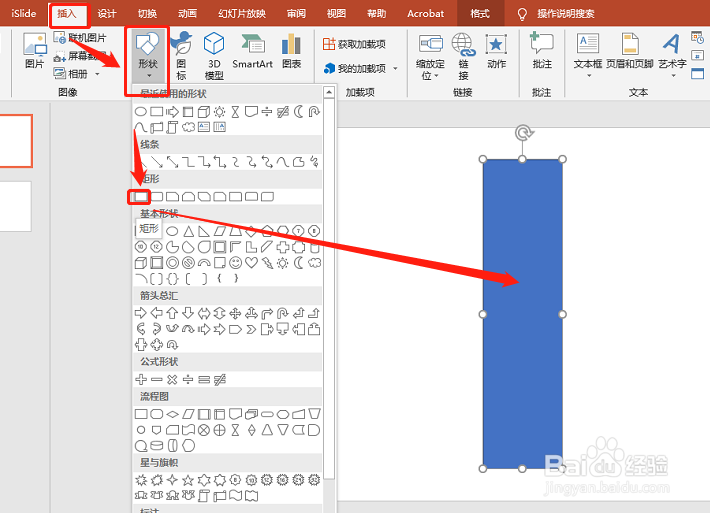Image resolution: width=710 pixels, height=513 pixels.
Task: Open the 我的加载项 dropdown arrow
Action: (x=395, y=68)
